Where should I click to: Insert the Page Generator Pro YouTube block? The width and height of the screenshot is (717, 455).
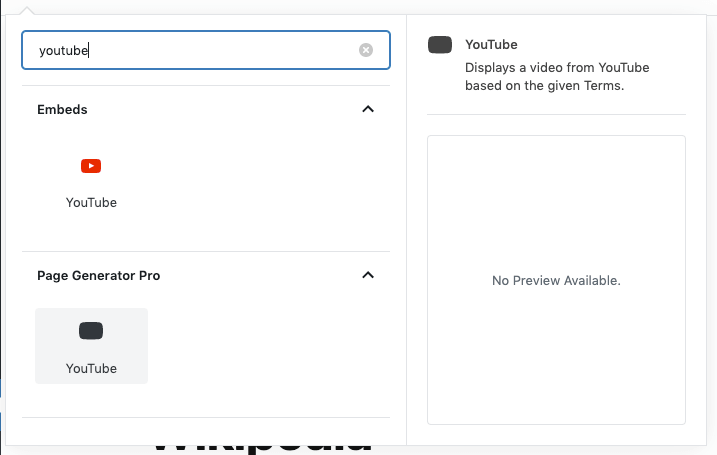pos(91,346)
